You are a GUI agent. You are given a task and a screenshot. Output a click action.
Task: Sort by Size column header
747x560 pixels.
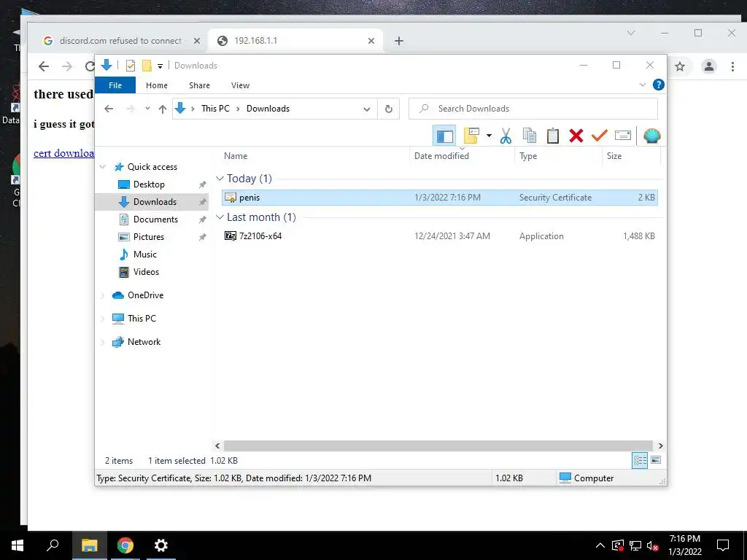click(x=614, y=156)
